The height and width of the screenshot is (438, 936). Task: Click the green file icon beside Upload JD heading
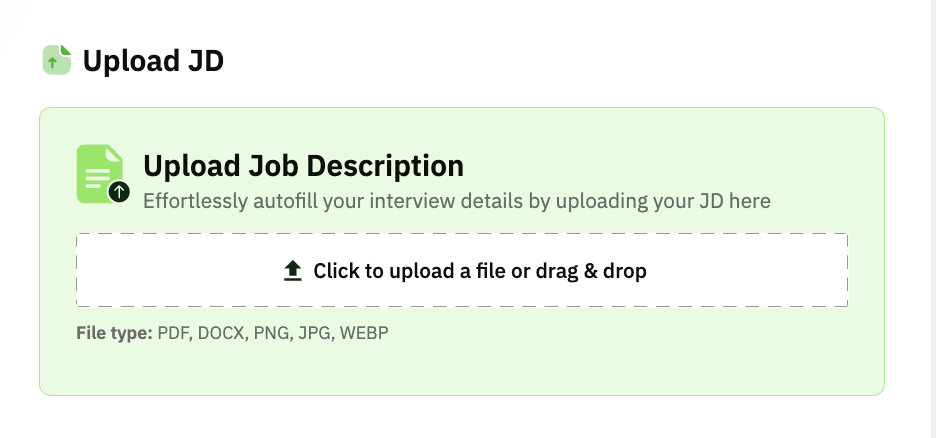tap(57, 60)
